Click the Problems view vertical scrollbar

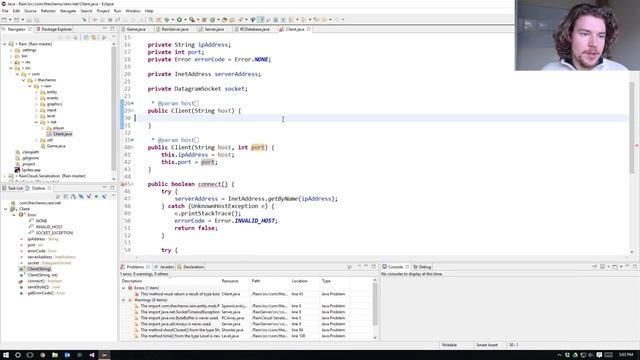375,304
